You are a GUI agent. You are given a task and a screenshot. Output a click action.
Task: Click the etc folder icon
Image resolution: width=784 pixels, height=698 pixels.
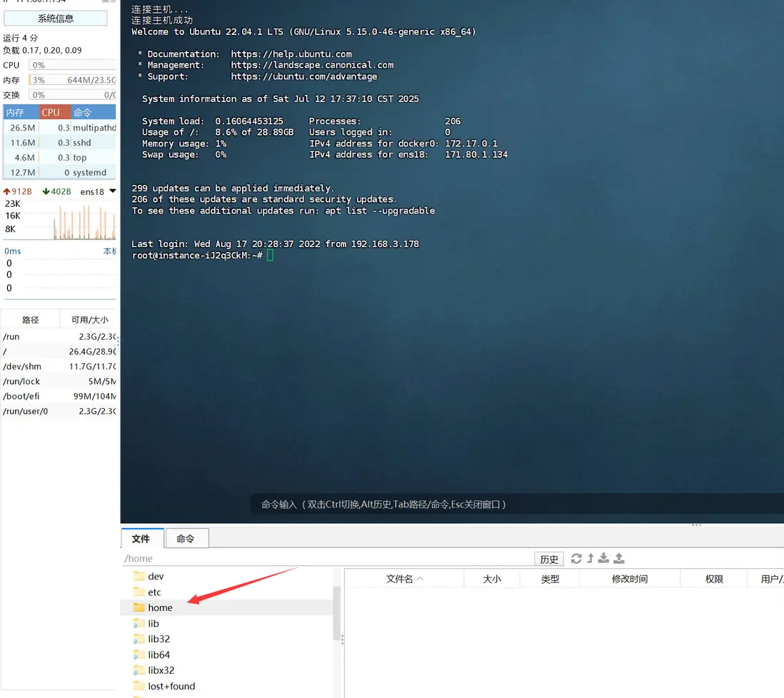tap(139, 592)
